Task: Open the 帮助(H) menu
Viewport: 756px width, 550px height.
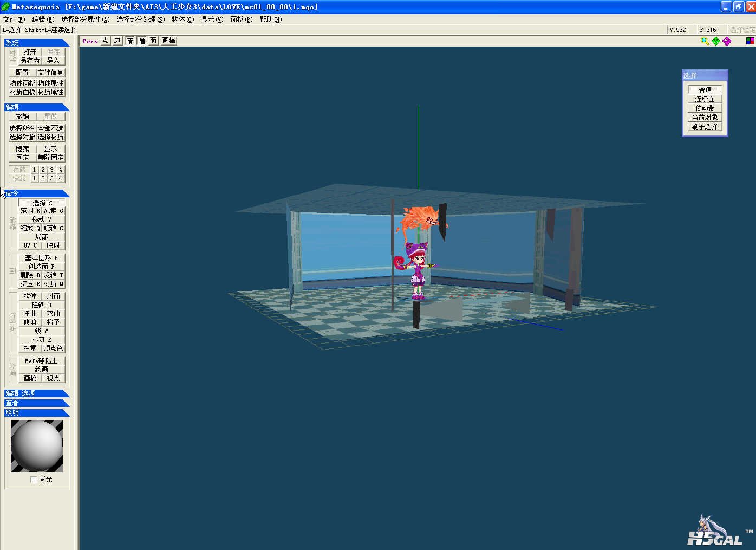Action: (270, 20)
